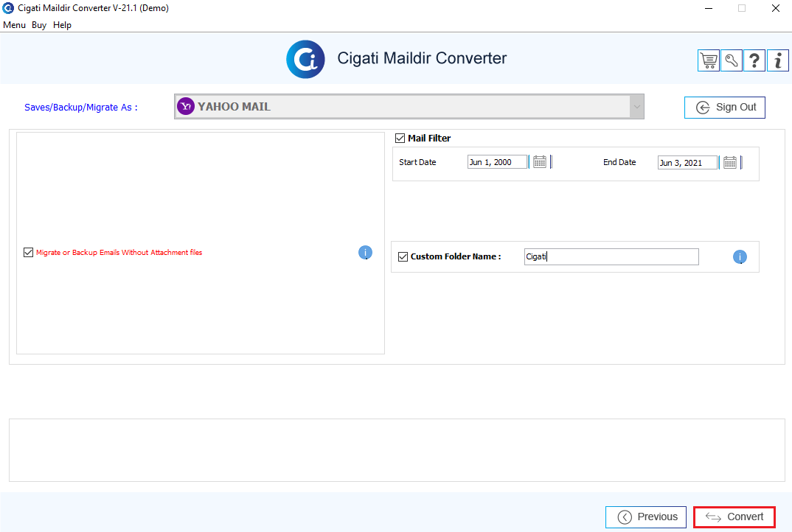
Task: Minimize the Cigati Maildir Converter window
Action: [x=709, y=8]
